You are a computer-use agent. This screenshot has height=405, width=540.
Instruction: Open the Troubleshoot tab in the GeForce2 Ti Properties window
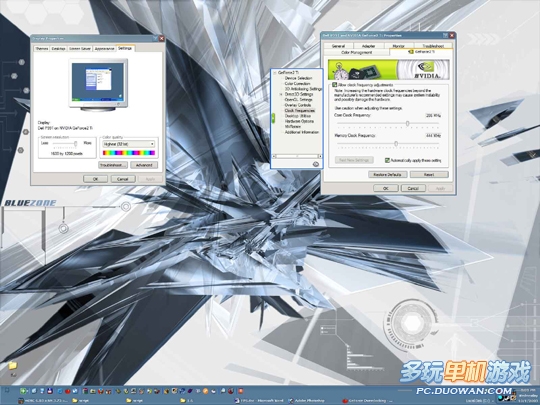pos(433,46)
